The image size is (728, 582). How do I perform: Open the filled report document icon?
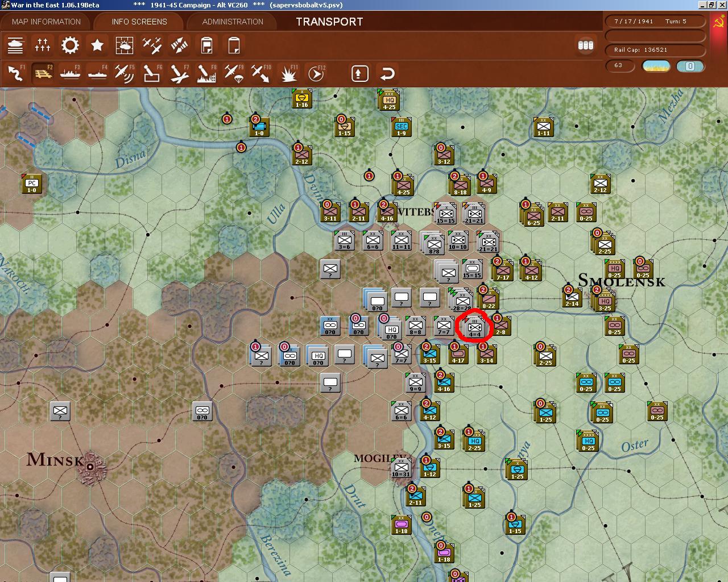(x=206, y=45)
